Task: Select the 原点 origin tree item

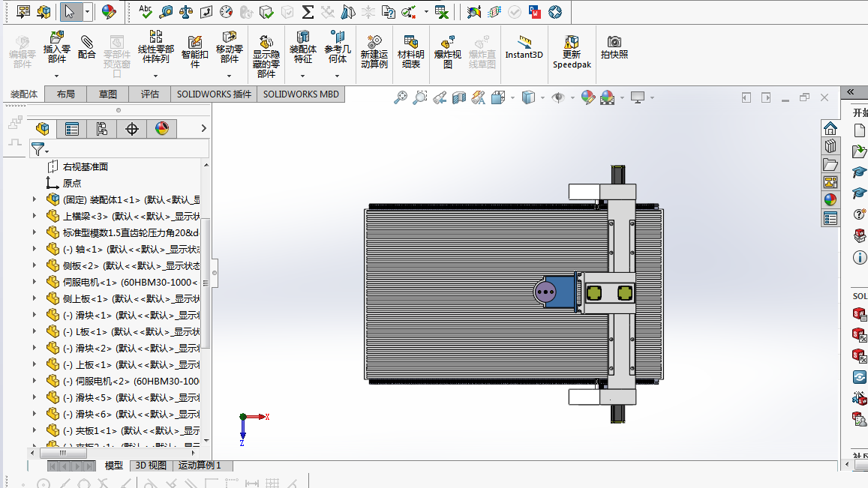Action: [x=72, y=184]
